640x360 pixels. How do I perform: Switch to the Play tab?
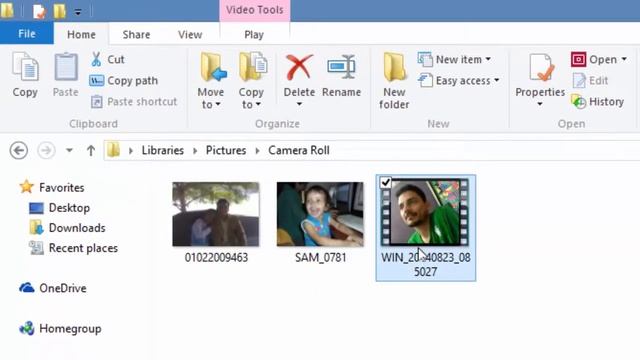point(254,34)
